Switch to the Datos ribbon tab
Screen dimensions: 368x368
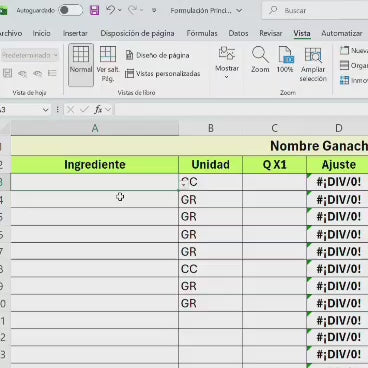click(238, 33)
